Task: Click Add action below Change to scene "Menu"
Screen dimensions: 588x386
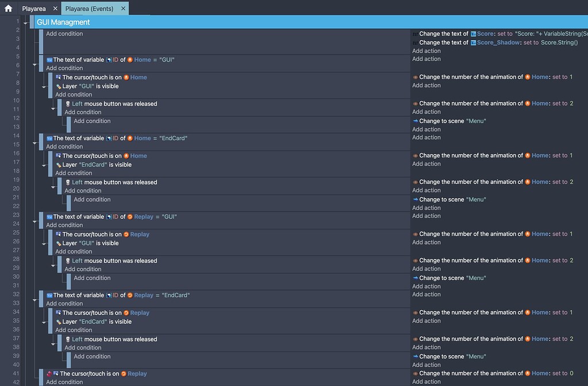Action: point(426,129)
